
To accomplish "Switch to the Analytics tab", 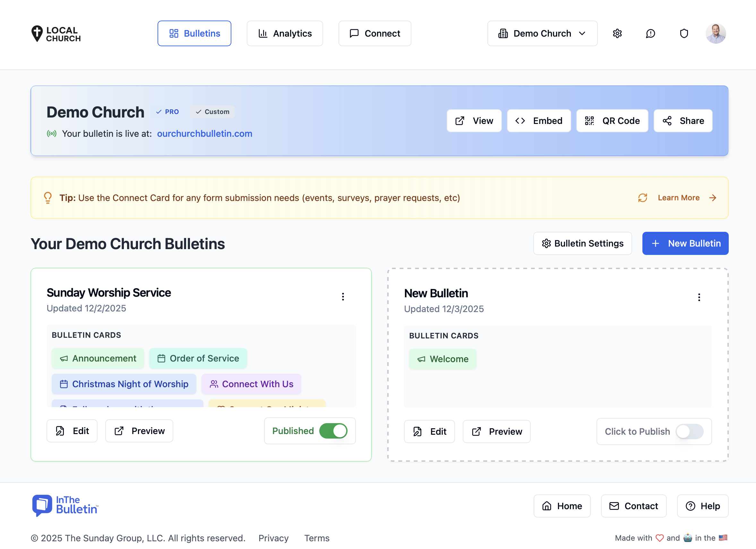I will point(285,33).
